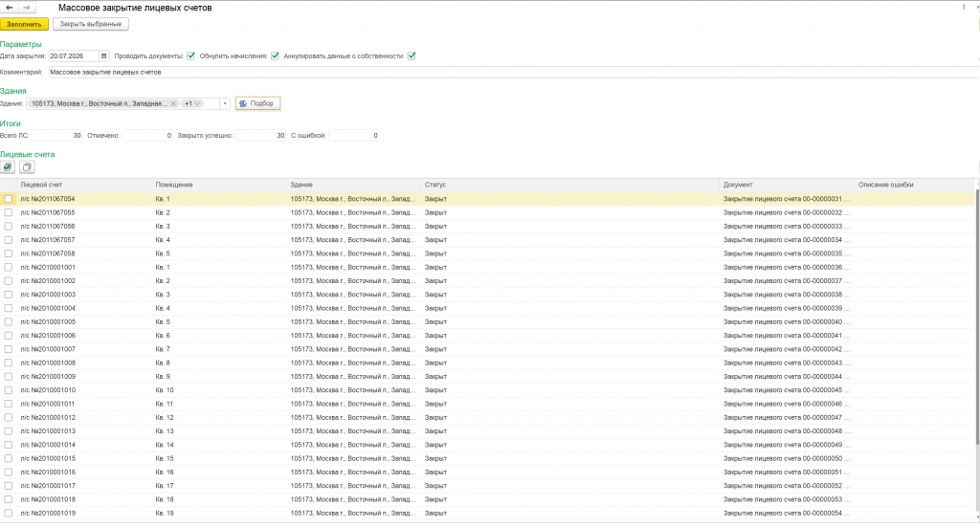The height and width of the screenshot is (527, 980).
Task: Click document Закрытие лицевого счета 00-00000050
Action: tap(787, 459)
